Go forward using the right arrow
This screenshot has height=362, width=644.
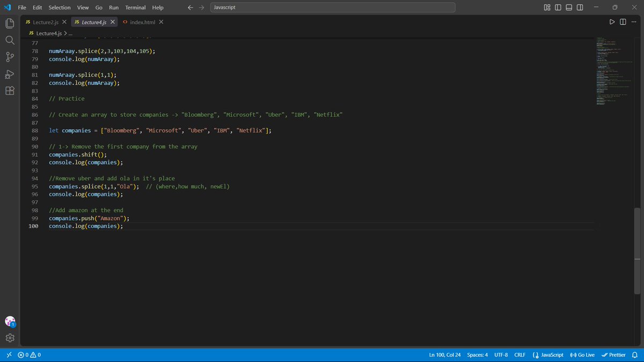(x=201, y=8)
